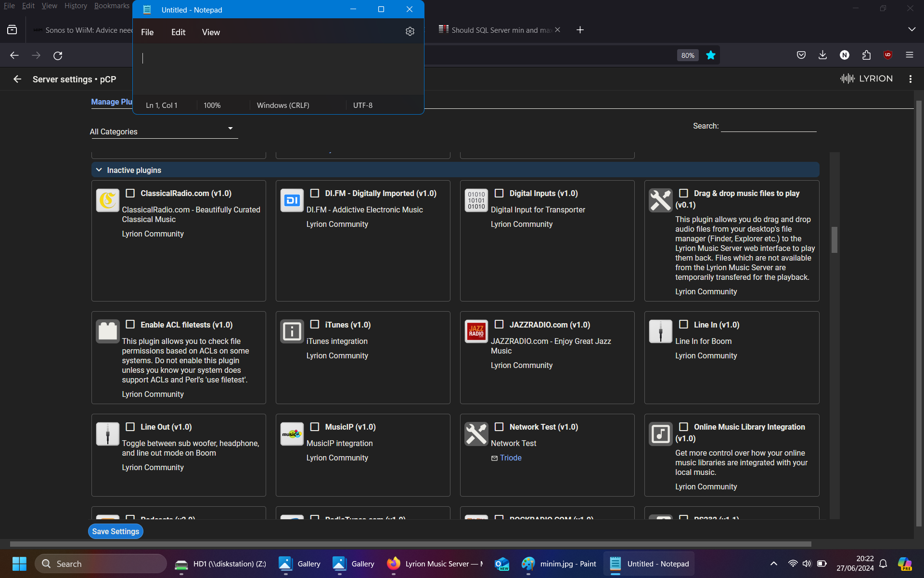
Task: Check the Drag & drop music files checkbox
Action: tap(683, 193)
